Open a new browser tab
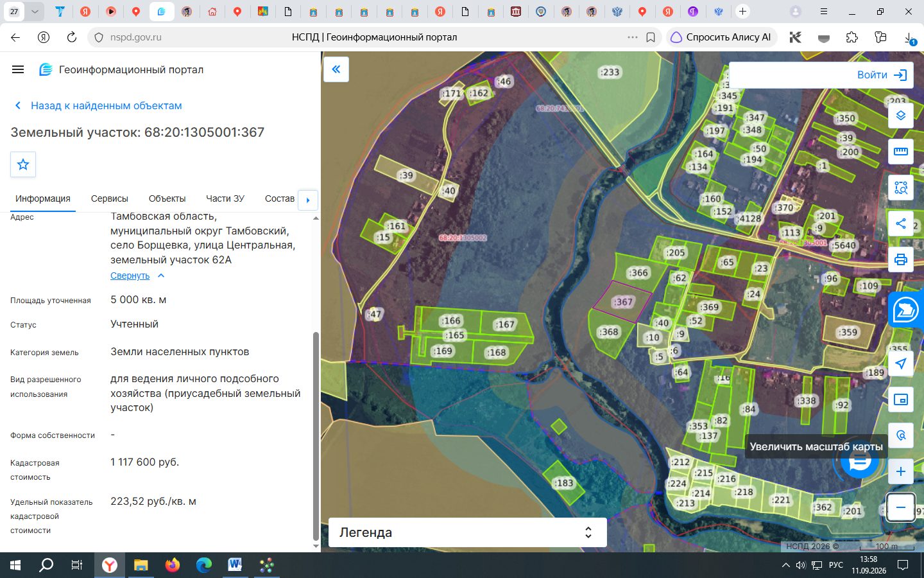924x578 pixels. pos(742,12)
